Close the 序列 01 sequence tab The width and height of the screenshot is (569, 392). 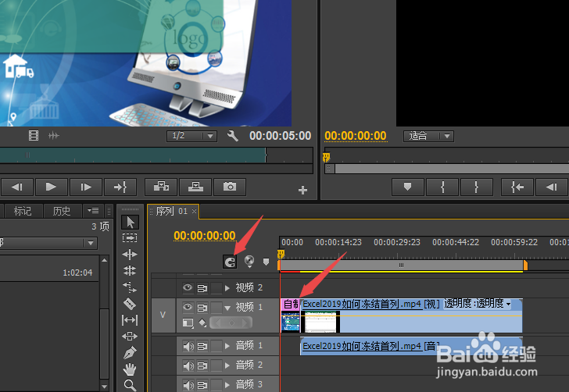coord(194,212)
